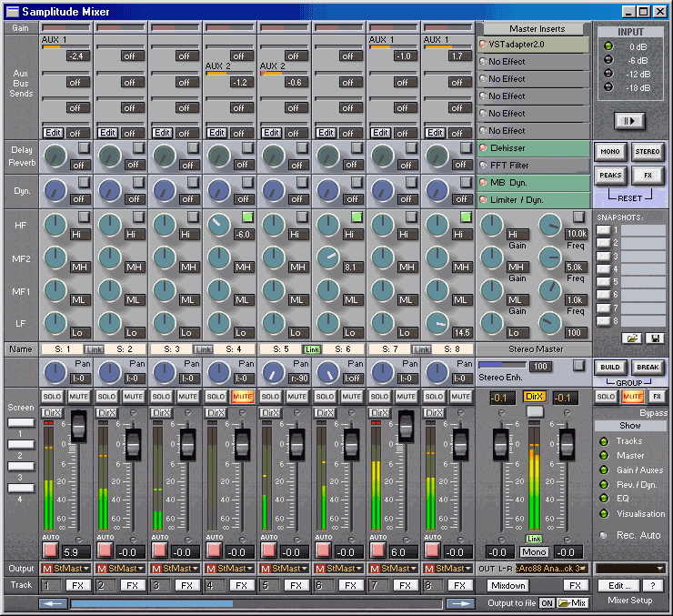Click the DirX button on channel 1

(53, 413)
